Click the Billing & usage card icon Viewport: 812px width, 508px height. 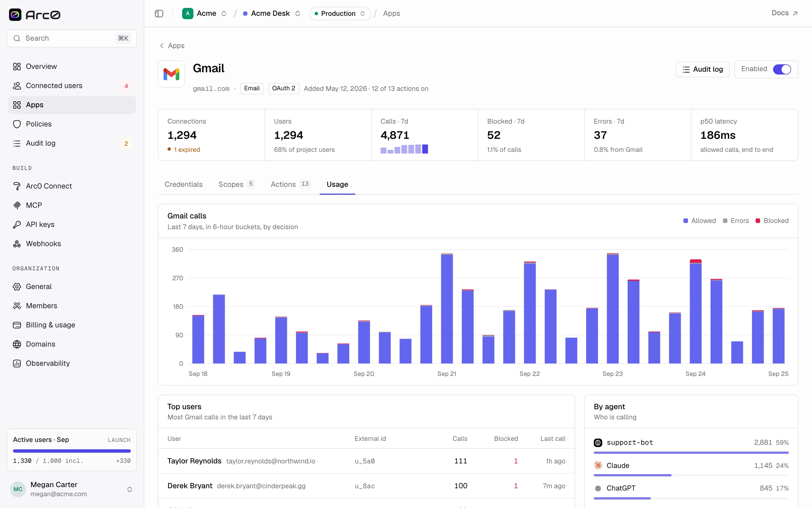pyautogui.click(x=17, y=325)
